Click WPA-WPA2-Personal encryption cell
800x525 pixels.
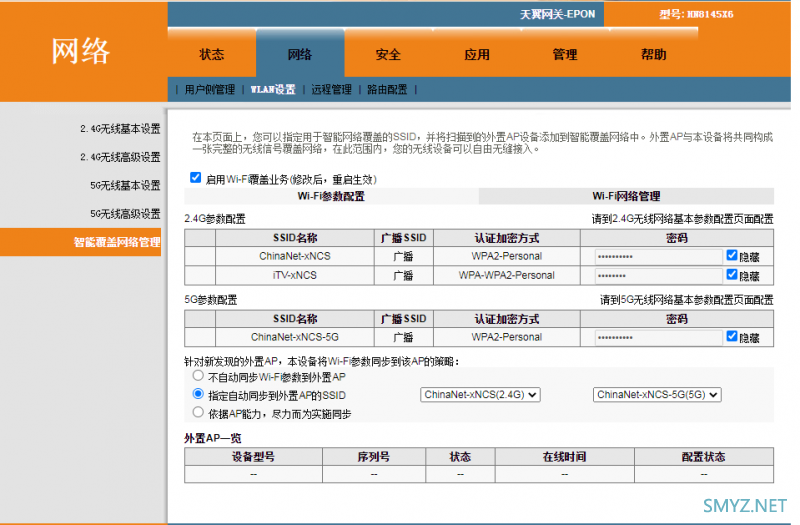pyautogui.click(x=507, y=276)
